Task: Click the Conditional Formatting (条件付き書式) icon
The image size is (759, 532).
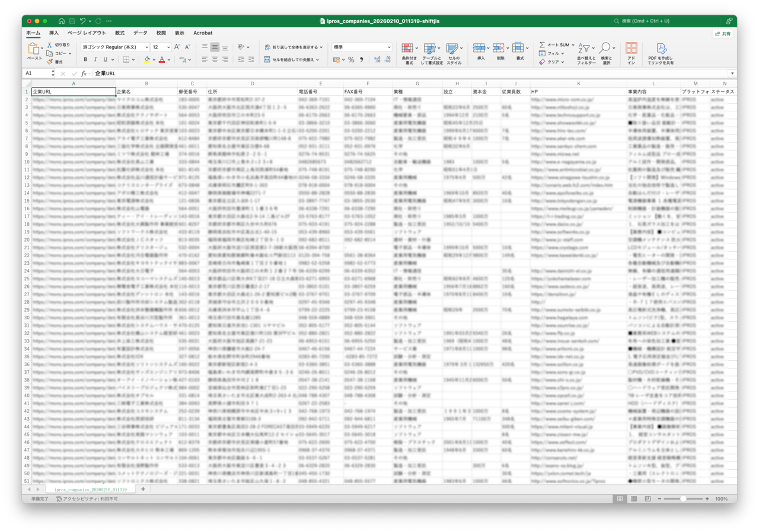Action: 407,48
